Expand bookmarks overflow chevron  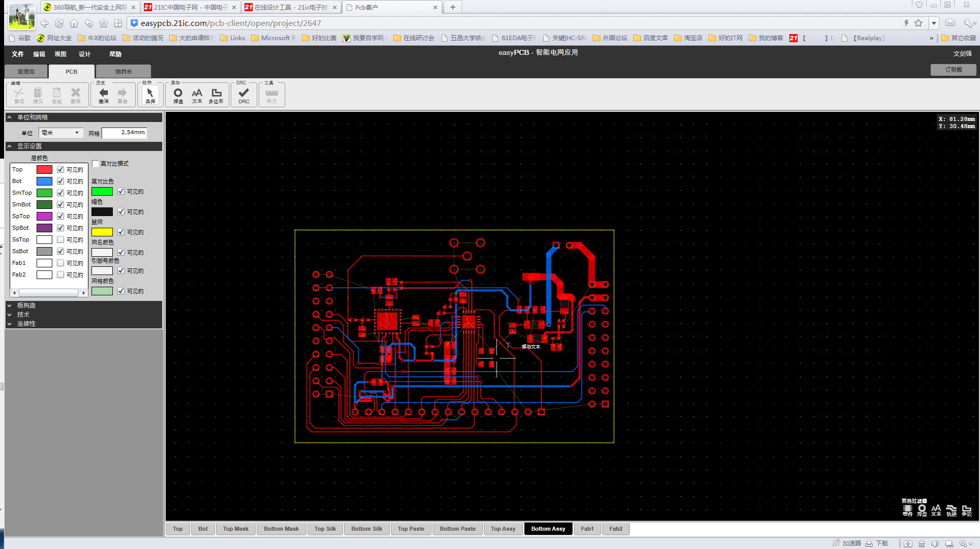click(x=931, y=38)
